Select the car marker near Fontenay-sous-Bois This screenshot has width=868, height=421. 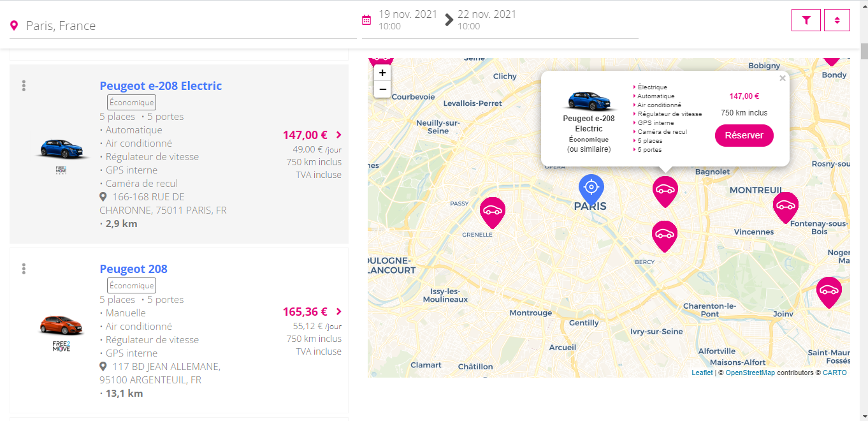point(786,207)
